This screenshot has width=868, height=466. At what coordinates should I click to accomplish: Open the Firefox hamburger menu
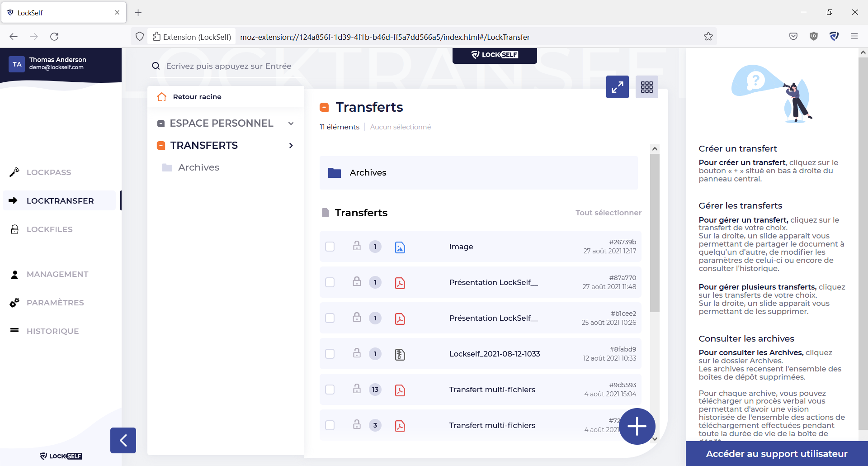click(854, 36)
